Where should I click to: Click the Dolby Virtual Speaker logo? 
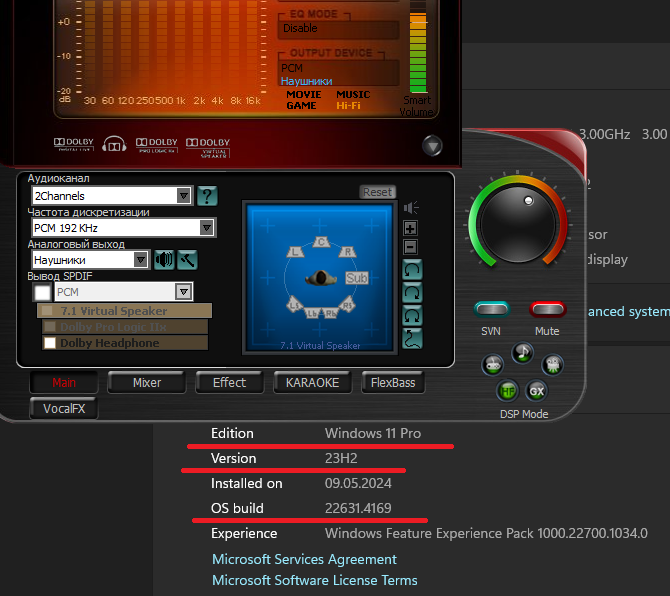pyautogui.click(x=208, y=147)
